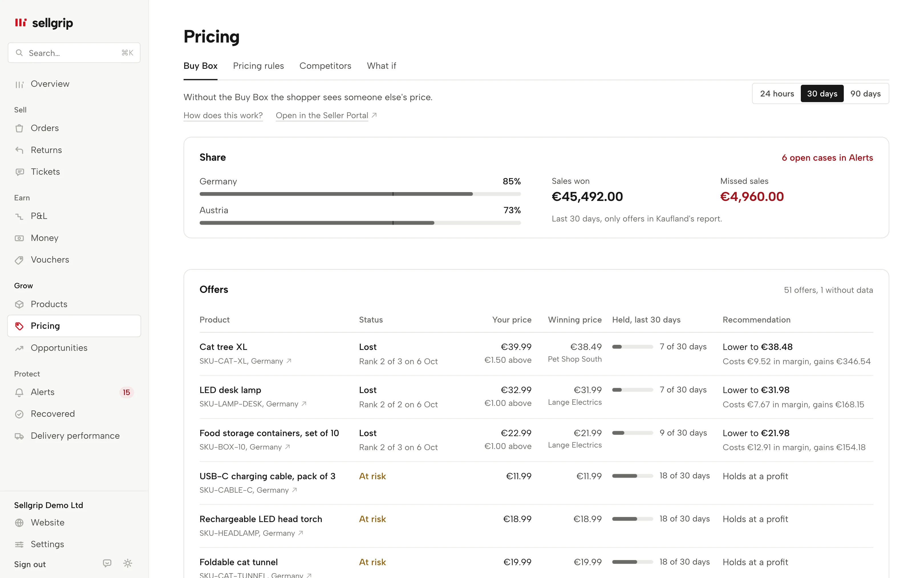Click the Germany share progress bar

[x=360, y=194]
